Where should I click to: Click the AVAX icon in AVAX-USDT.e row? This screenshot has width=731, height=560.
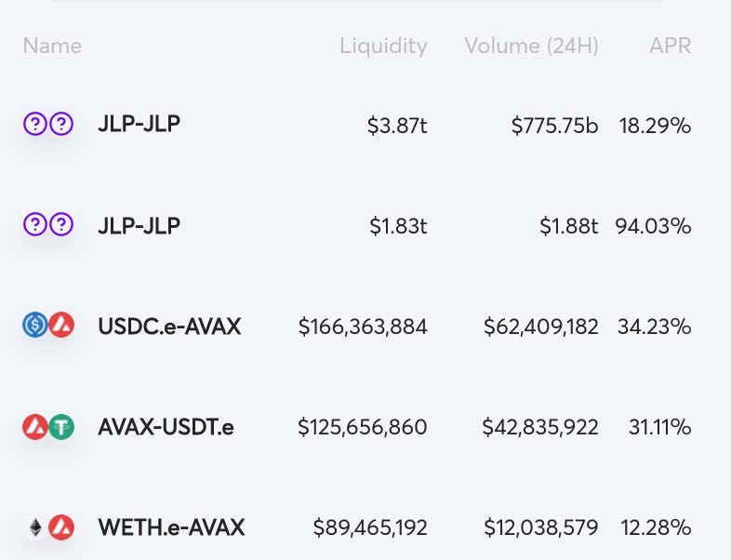coord(35,427)
